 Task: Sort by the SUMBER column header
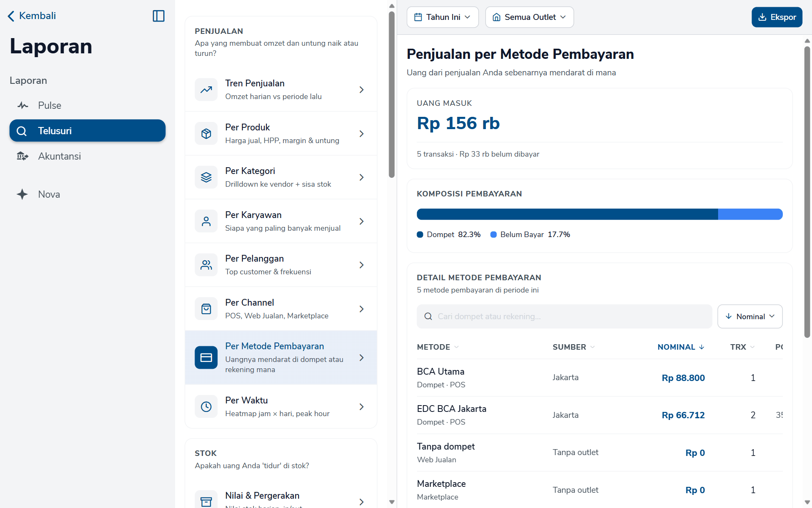573,347
